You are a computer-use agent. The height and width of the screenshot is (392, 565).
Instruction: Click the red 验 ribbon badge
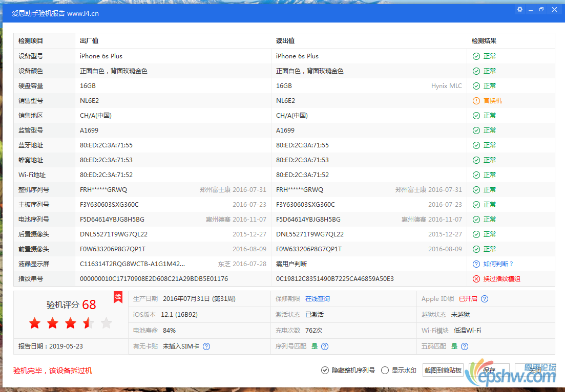click(118, 297)
